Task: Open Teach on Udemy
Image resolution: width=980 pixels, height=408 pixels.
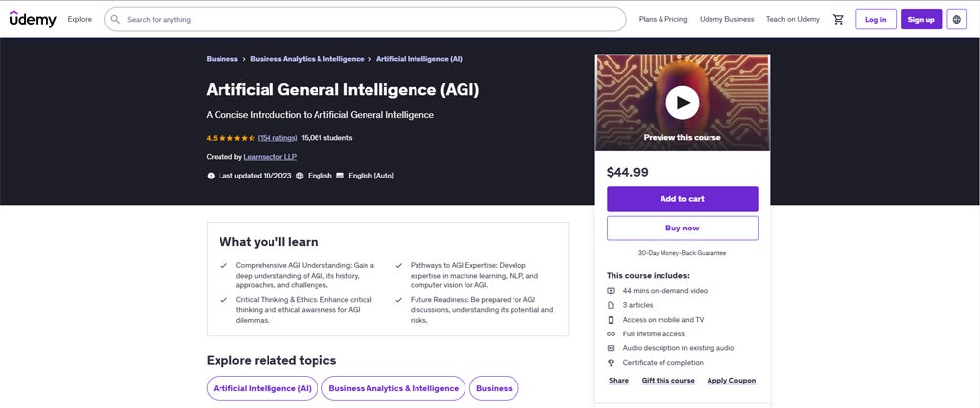Action: [793, 20]
